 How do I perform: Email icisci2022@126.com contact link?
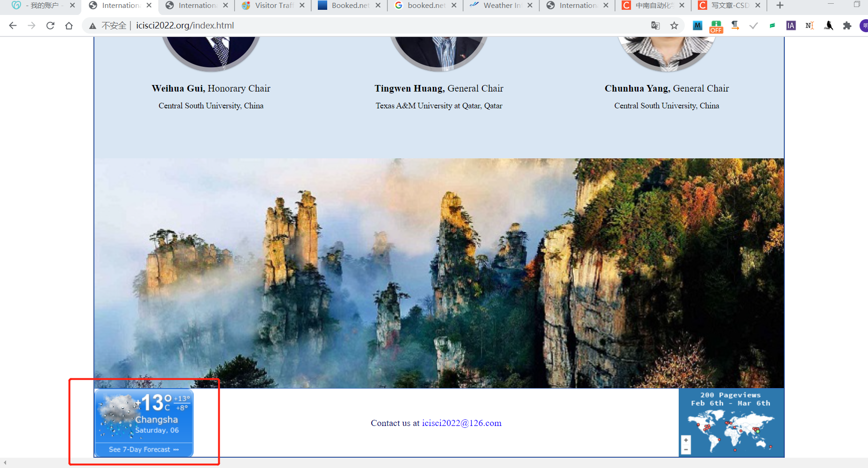[461, 423]
